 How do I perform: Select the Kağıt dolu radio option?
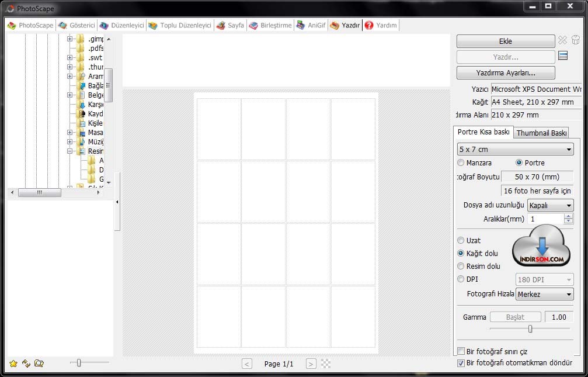(x=461, y=254)
